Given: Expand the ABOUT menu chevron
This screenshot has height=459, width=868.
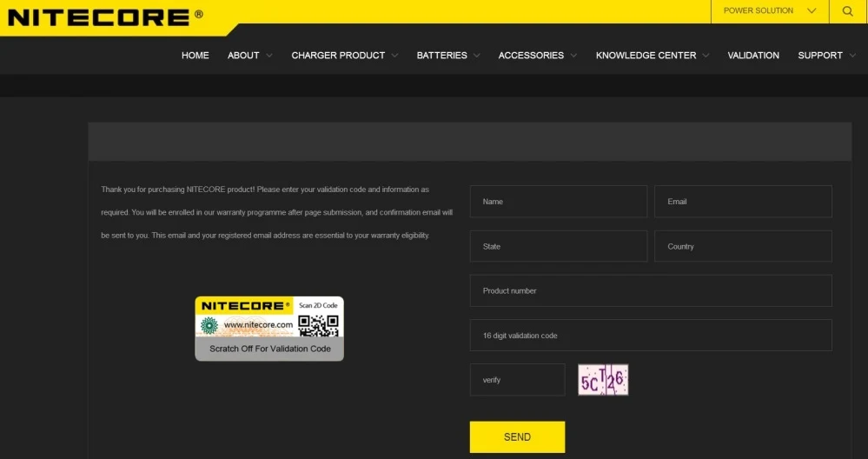Looking at the screenshot, I should 269,56.
